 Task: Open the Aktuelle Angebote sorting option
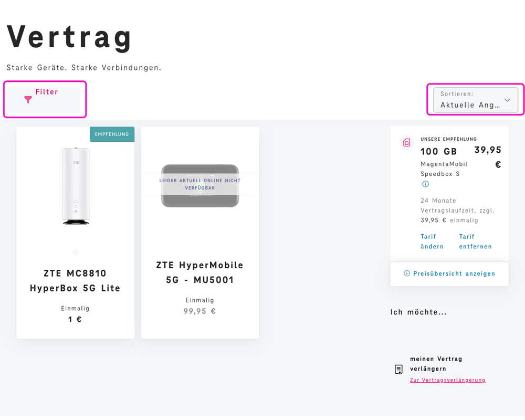tap(469, 105)
